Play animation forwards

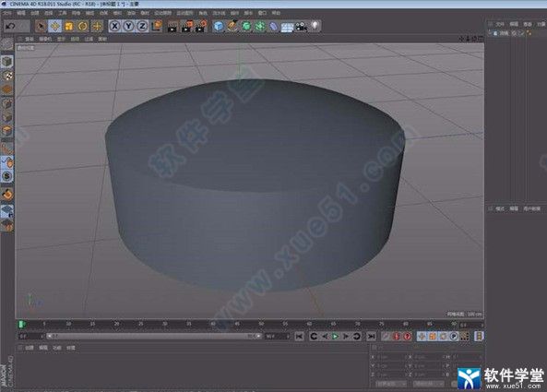point(335,337)
